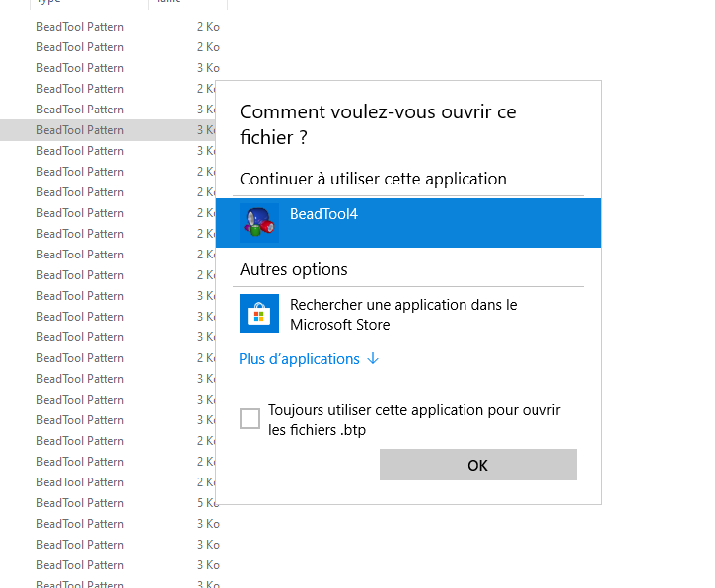715x588 pixels.
Task: Click the always-use .btp files label text
Action: tap(414, 419)
